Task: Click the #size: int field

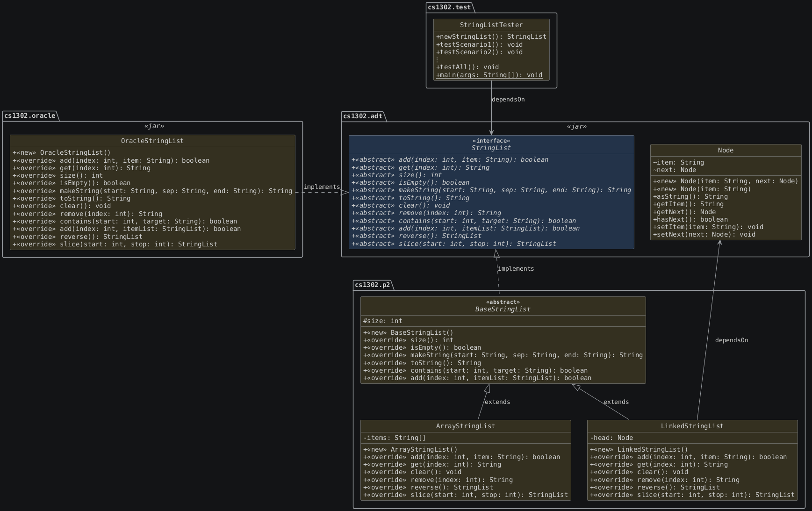Action: pos(383,321)
